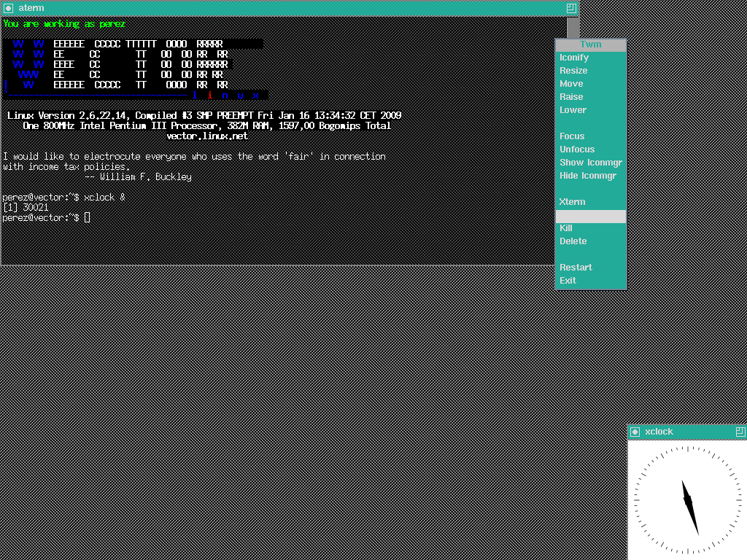The width and height of the screenshot is (747, 560).
Task: Choose Restart in the Twm menu
Action: click(591, 268)
